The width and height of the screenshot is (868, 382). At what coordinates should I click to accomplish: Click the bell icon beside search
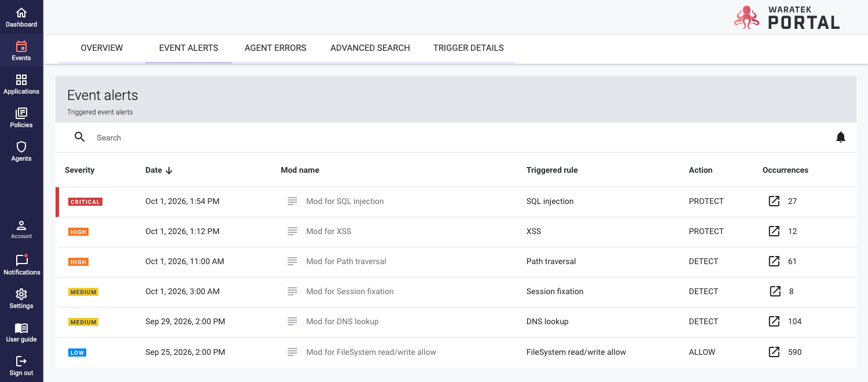(841, 137)
